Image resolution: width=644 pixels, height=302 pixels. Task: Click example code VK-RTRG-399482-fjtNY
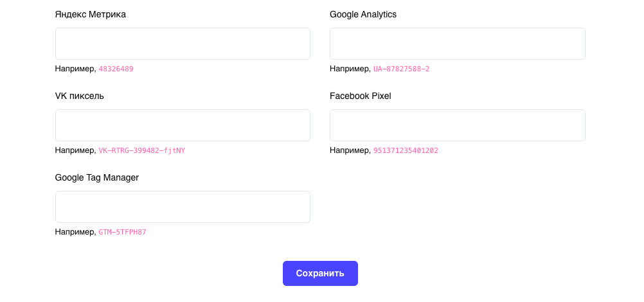[x=141, y=150]
